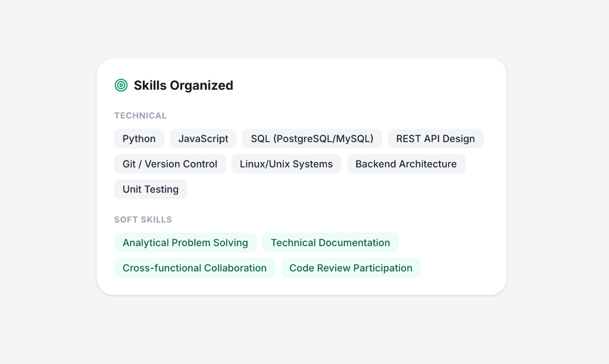
Task: Click the Skills Organized heading
Action: pos(183,85)
